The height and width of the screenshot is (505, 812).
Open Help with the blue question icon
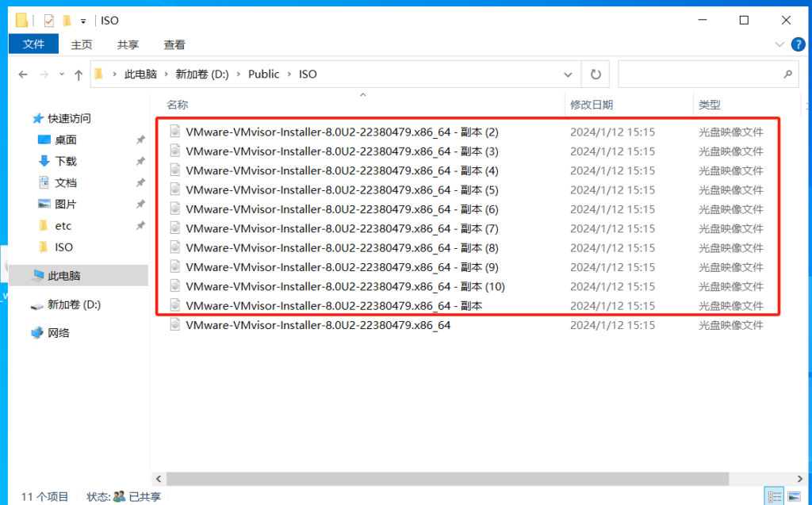tap(798, 44)
